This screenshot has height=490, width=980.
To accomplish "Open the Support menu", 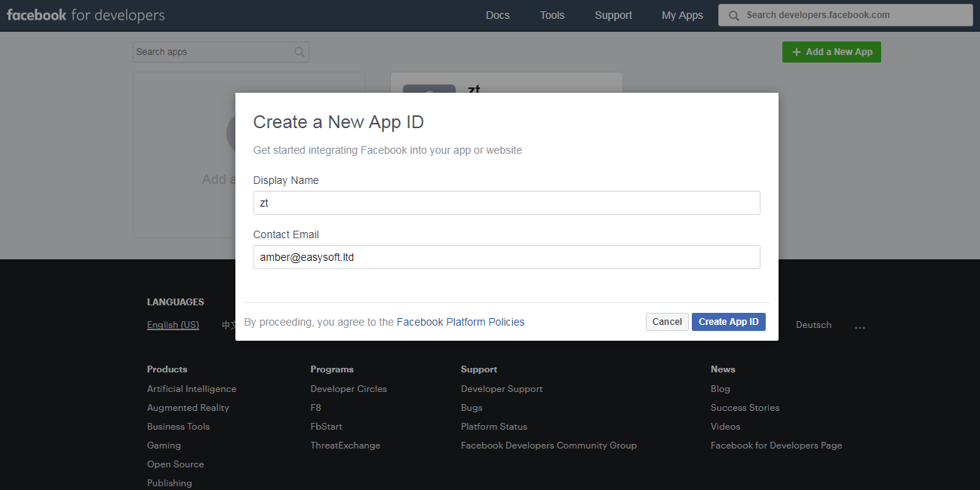I will pos(613,15).
